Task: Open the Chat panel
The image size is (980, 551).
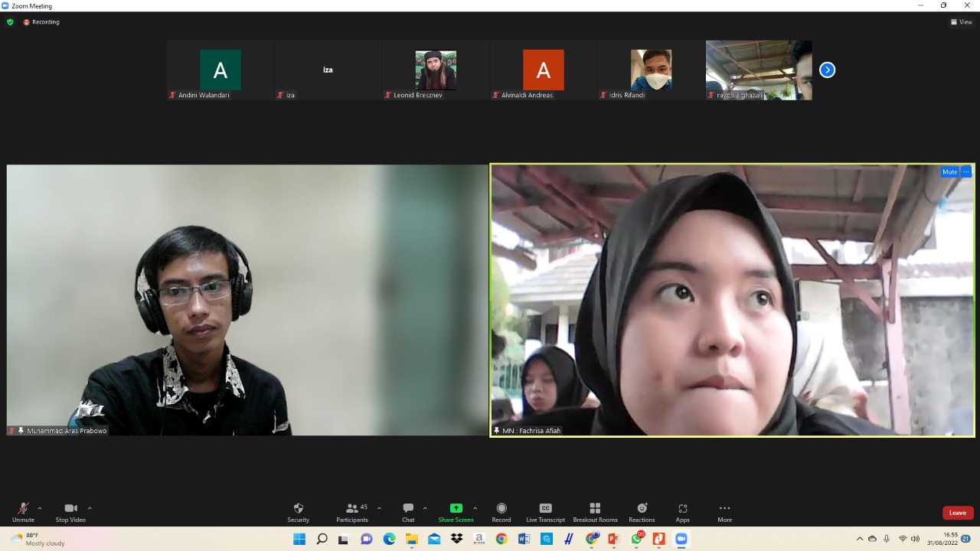Action: tap(408, 512)
